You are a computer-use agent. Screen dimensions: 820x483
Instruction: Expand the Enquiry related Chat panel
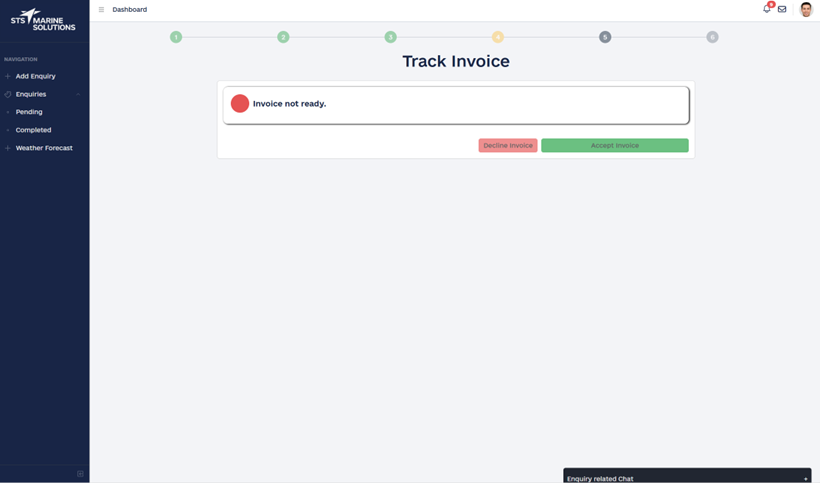[x=687, y=476]
